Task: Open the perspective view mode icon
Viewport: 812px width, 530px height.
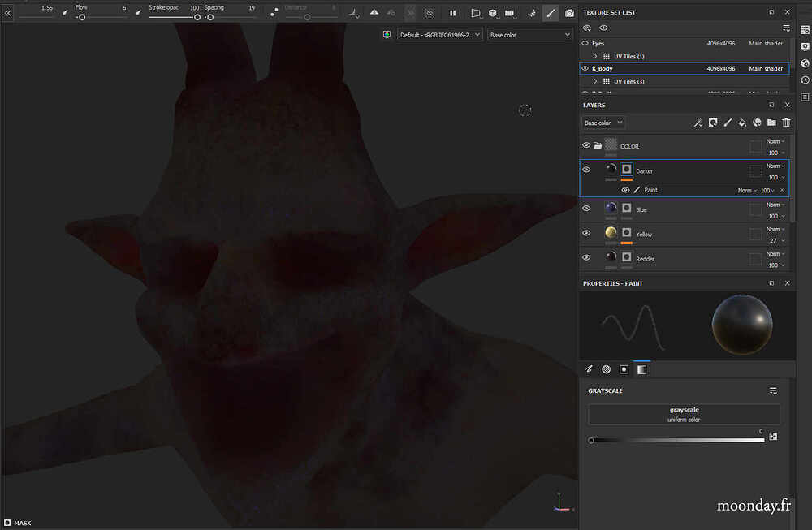Action: coord(475,13)
